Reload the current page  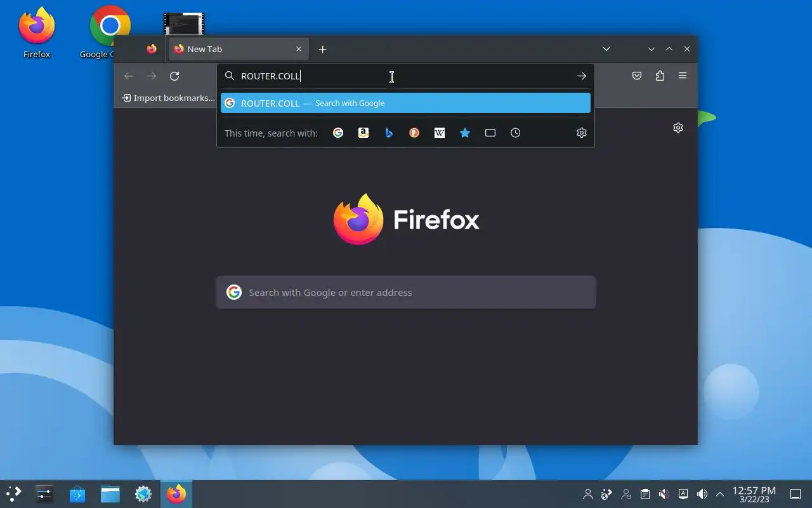coord(174,76)
